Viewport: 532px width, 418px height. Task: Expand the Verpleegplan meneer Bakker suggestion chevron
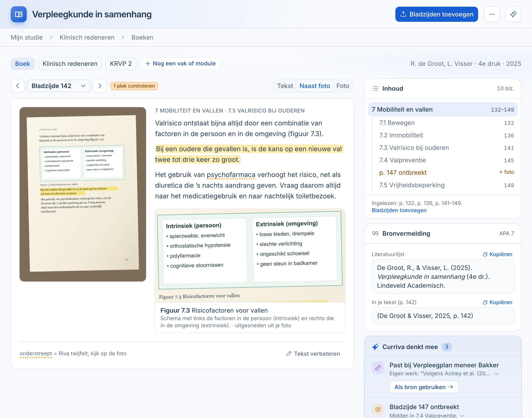pos(496,374)
